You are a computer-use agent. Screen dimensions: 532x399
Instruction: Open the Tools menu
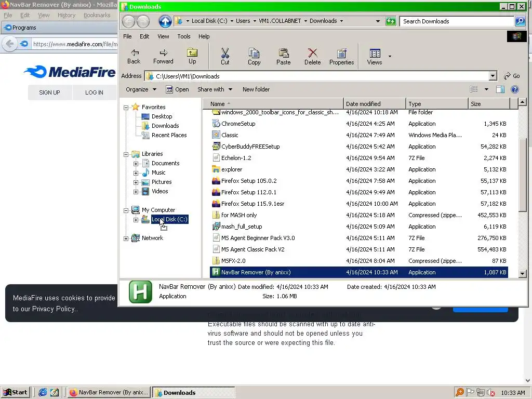pos(184,36)
